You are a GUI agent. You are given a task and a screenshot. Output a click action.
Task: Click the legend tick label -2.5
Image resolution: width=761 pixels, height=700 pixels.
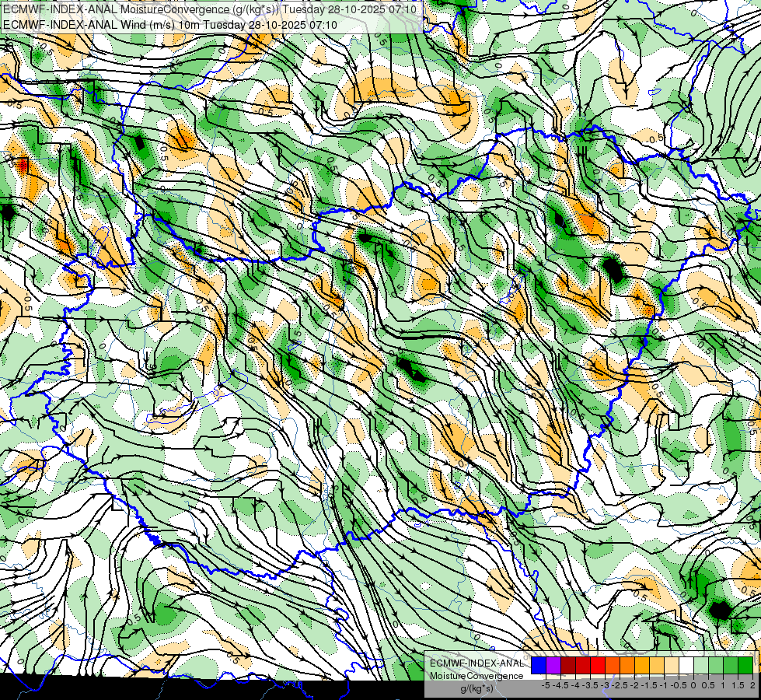pyautogui.click(x=620, y=685)
